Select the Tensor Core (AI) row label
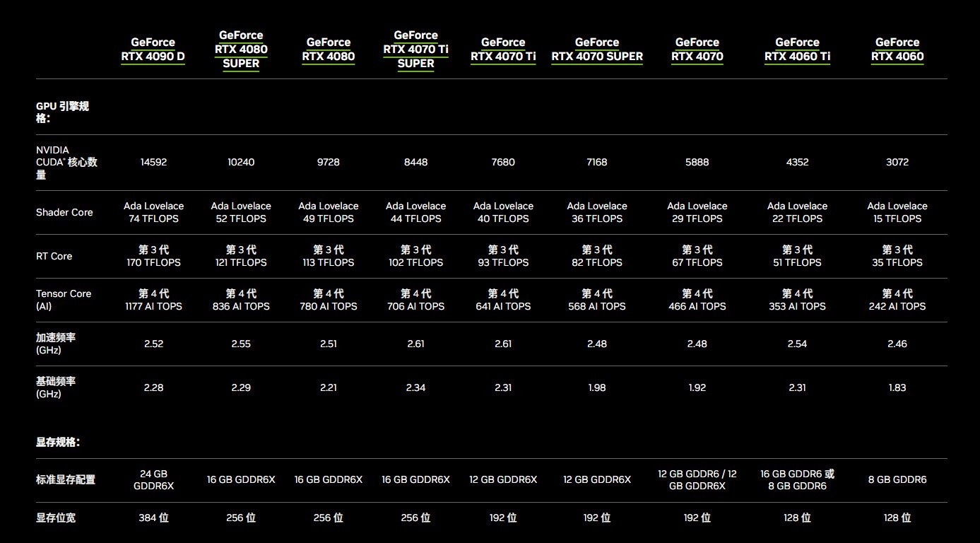Image resolution: width=980 pixels, height=543 pixels. point(64,300)
